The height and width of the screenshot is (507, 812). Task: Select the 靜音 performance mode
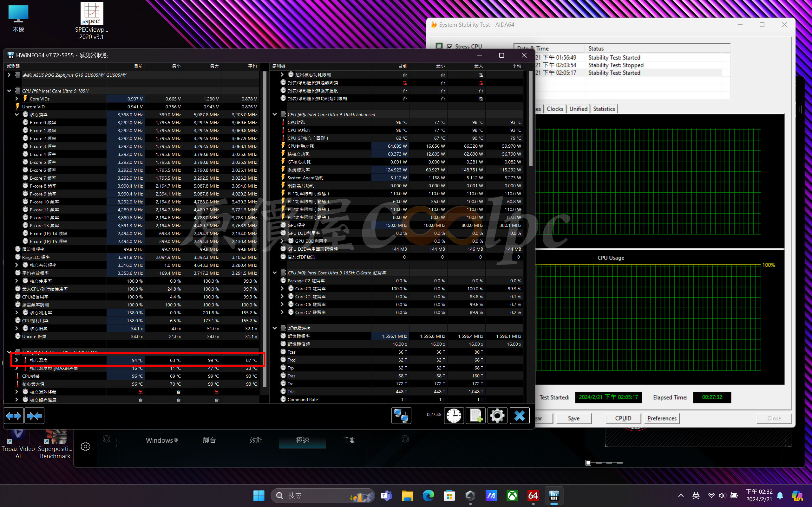click(x=209, y=440)
